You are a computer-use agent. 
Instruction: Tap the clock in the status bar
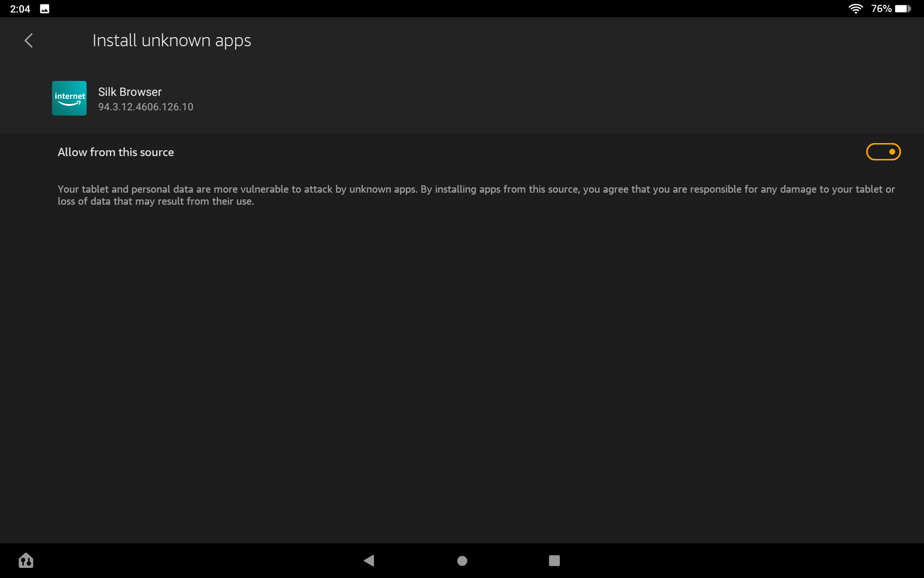tap(20, 8)
